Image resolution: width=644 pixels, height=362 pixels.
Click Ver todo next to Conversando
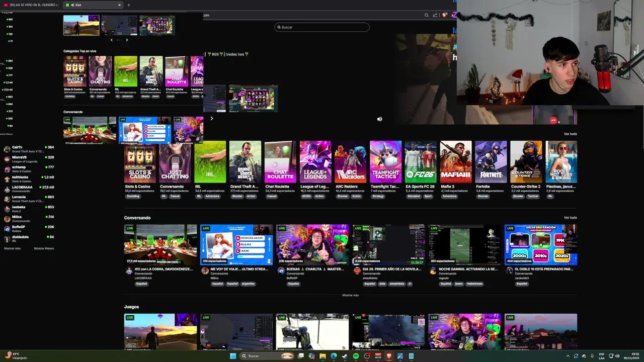click(x=570, y=218)
